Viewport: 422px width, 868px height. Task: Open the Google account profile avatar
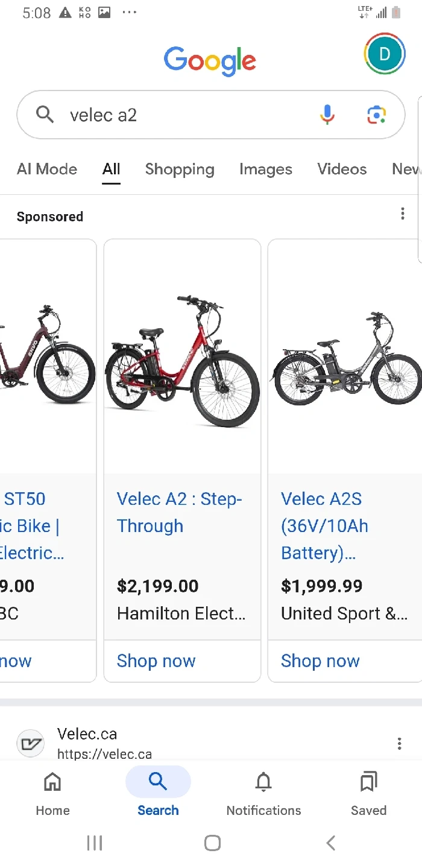384,54
